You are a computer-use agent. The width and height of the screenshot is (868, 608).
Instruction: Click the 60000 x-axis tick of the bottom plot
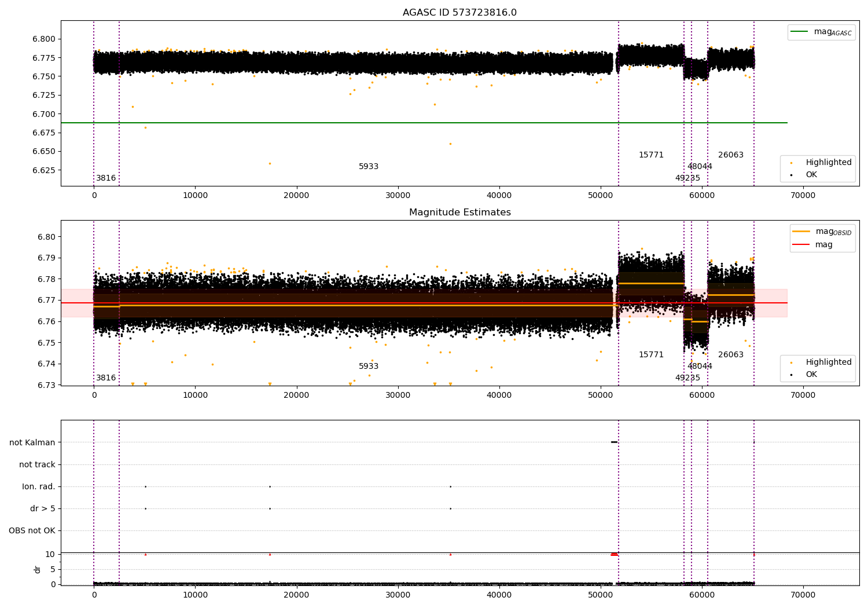click(x=702, y=595)
